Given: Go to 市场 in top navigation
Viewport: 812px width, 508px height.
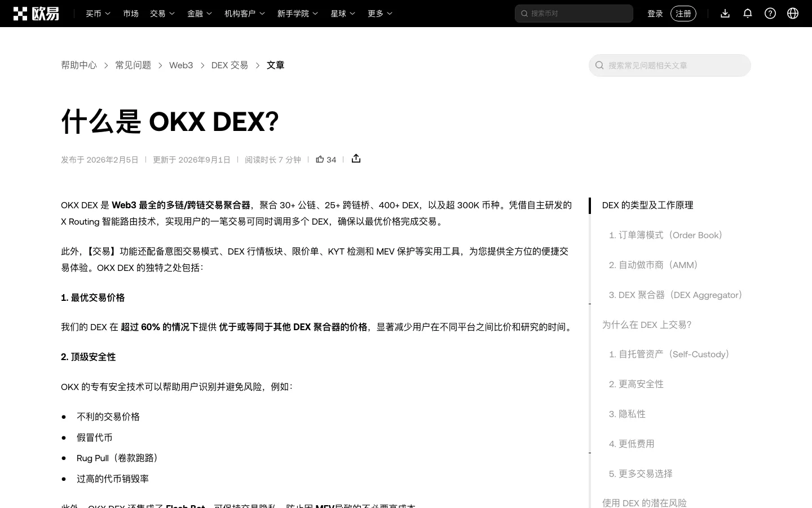Looking at the screenshot, I should point(131,14).
